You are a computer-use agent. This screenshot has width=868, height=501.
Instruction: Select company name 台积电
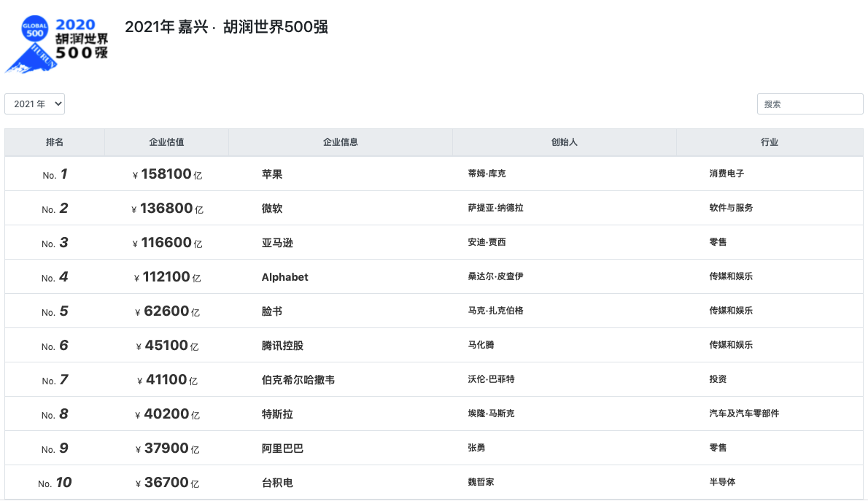point(277,483)
